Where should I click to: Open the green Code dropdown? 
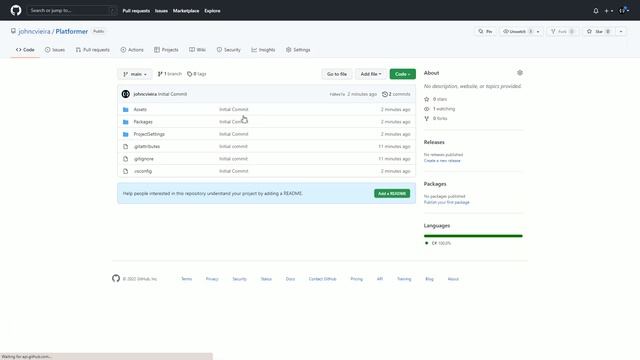(402, 74)
